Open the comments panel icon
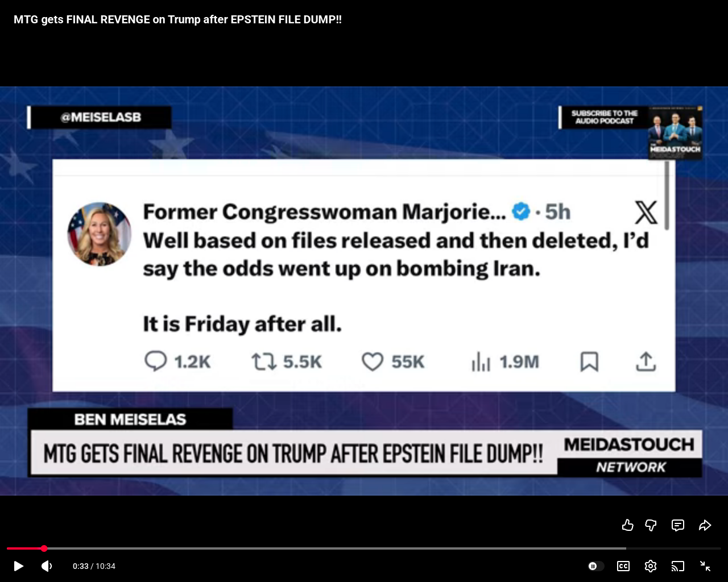The height and width of the screenshot is (582, 728). click(x=678, y=525)
